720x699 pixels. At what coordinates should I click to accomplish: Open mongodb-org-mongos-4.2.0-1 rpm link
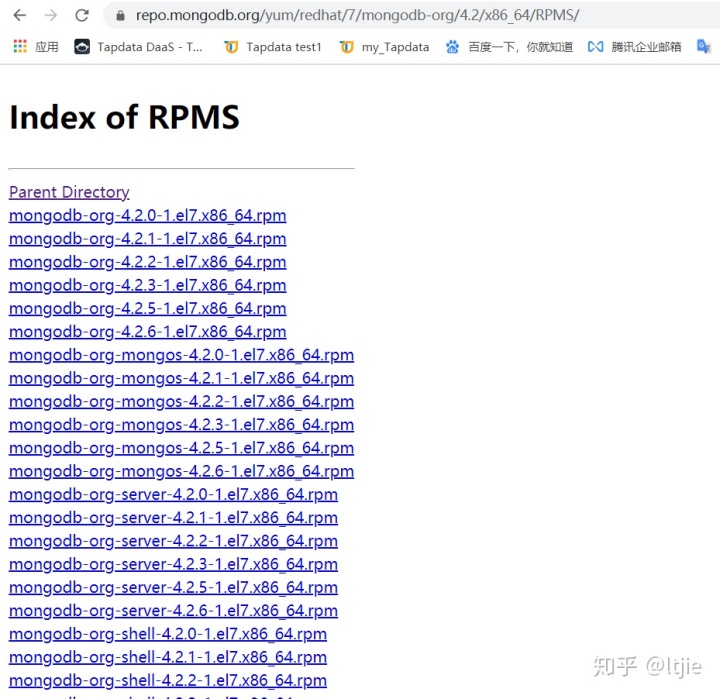click(x=181, y=355)
